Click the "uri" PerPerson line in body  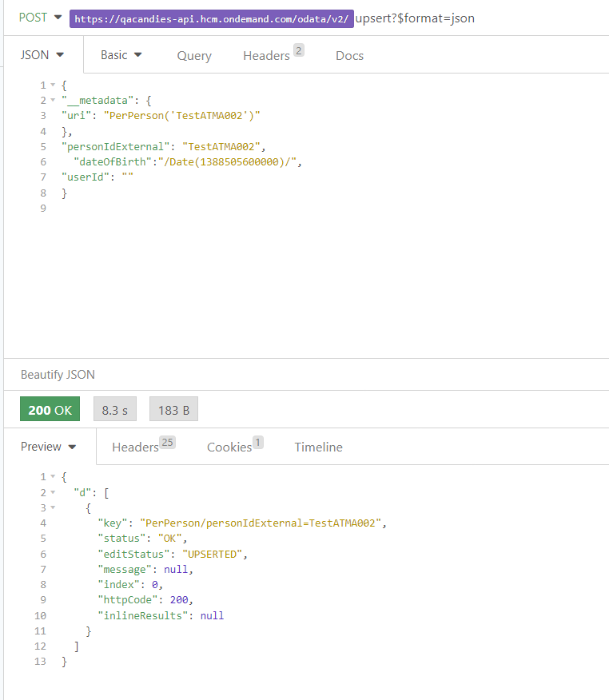[161, 116]
